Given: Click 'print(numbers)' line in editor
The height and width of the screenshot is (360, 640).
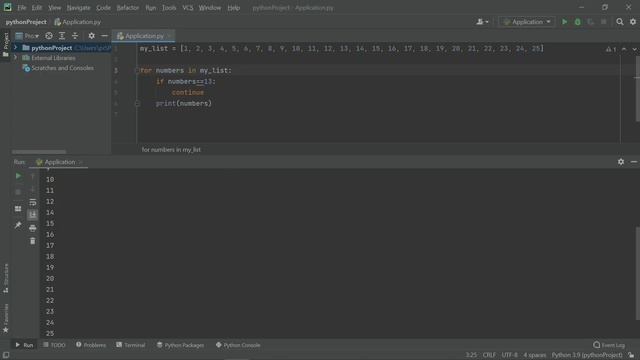Looking at the screenshot, I should pos(183,104).
